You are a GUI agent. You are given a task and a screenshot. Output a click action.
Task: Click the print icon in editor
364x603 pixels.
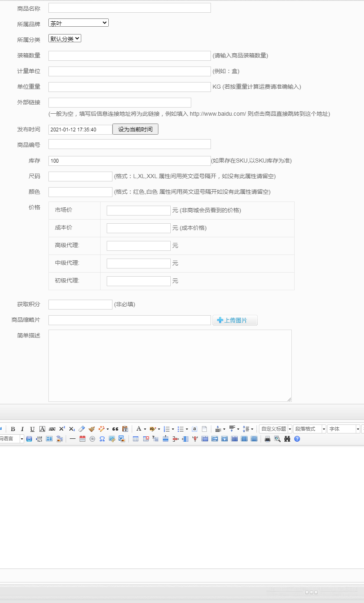point(268,439)
